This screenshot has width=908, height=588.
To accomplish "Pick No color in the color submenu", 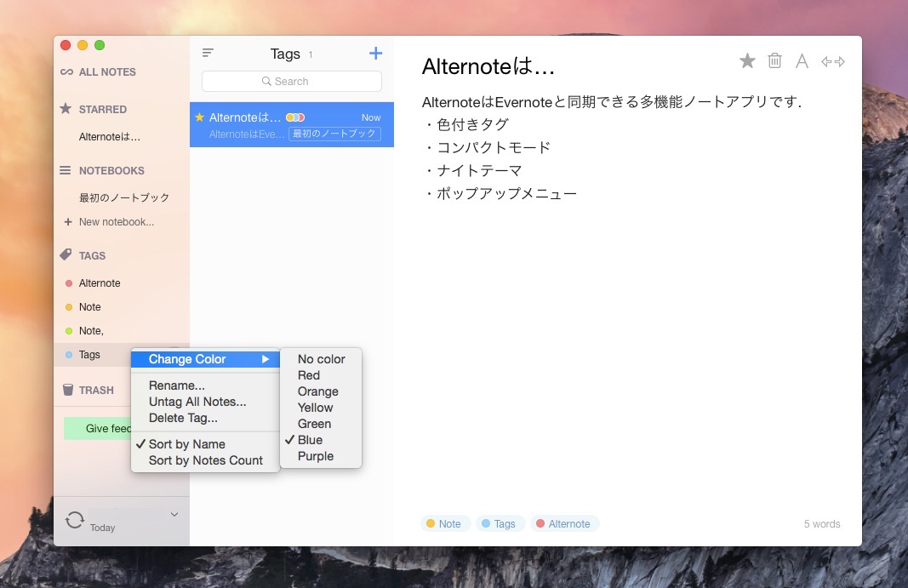I will pyautogui.click(x=321, y=359).
